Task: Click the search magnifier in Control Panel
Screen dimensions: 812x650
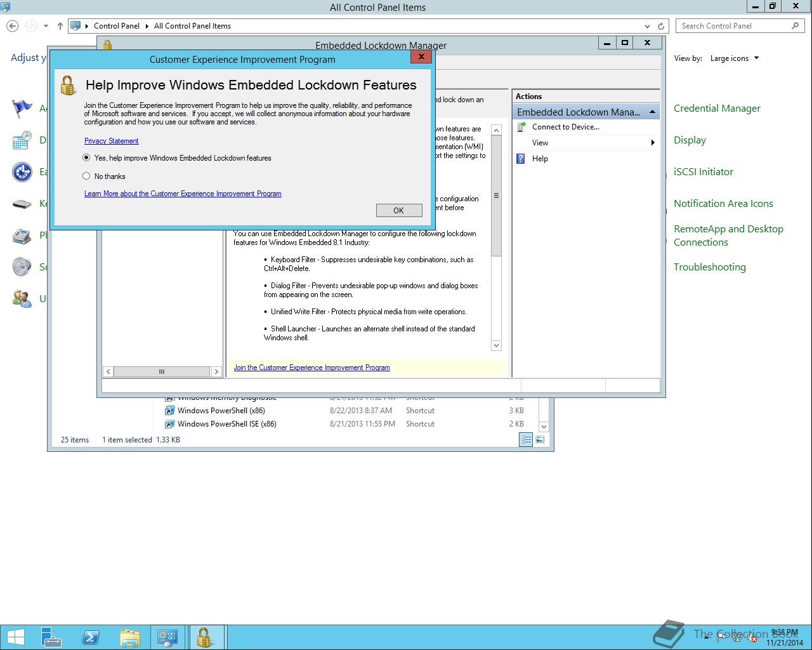Action: [796, 26]
